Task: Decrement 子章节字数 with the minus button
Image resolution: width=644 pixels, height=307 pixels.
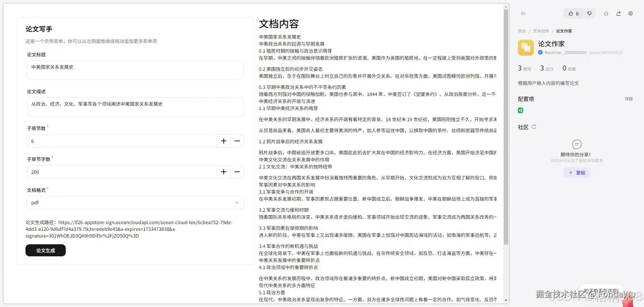Action: point(237,172)
